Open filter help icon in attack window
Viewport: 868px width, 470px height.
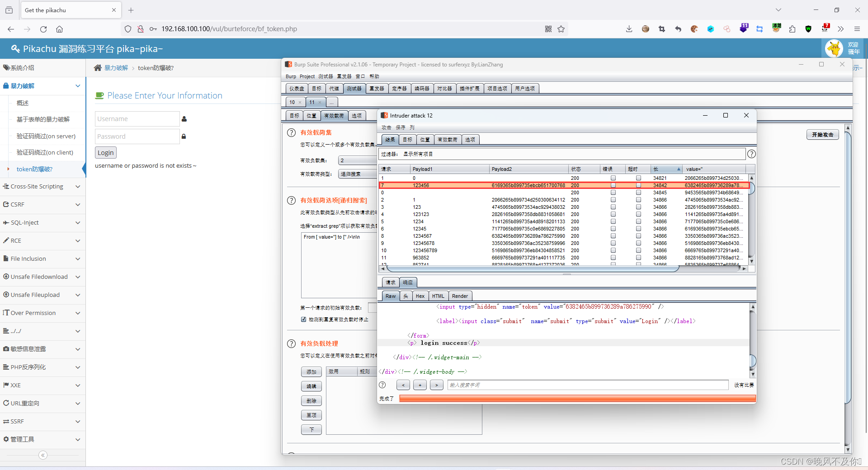coord(751,154)
